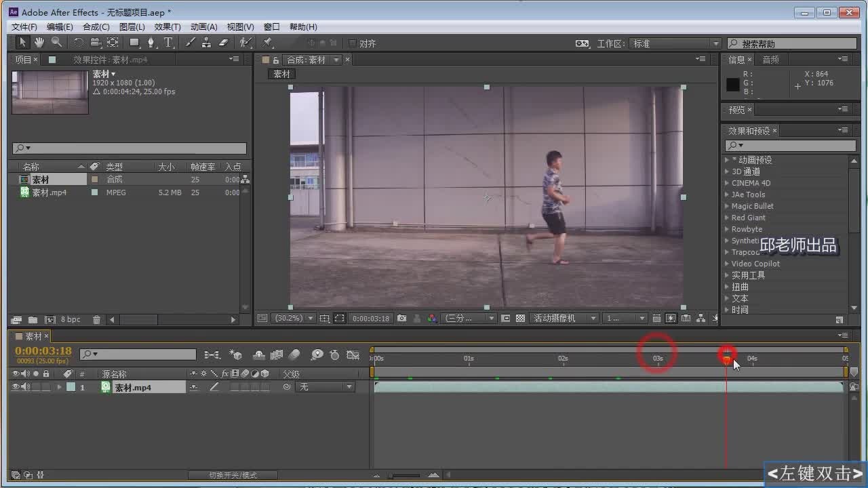Viewport: 868px width, 488px height.
Task: Open the 工作区 标准 workspace dropdown
Action: 675,43
